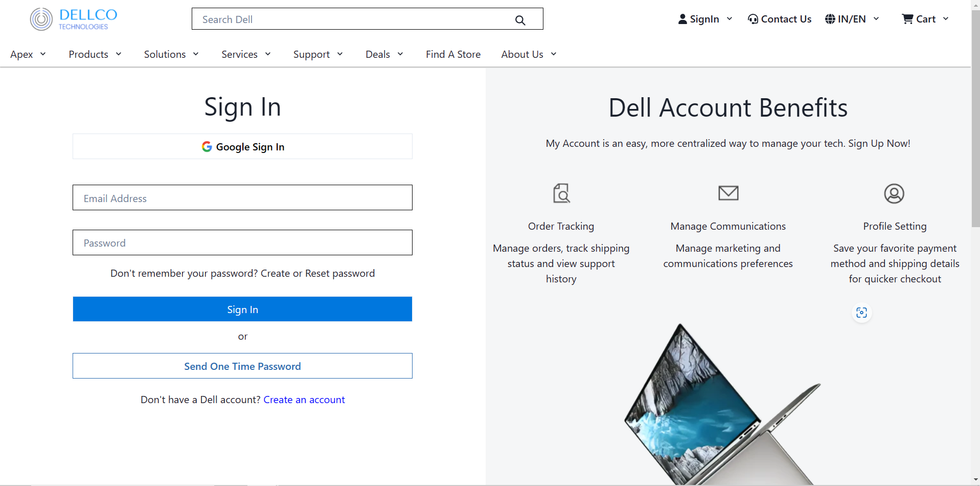Click the 'Profile Setting' heading
Screen dimensions: 980x486
[x=895, y=226]
